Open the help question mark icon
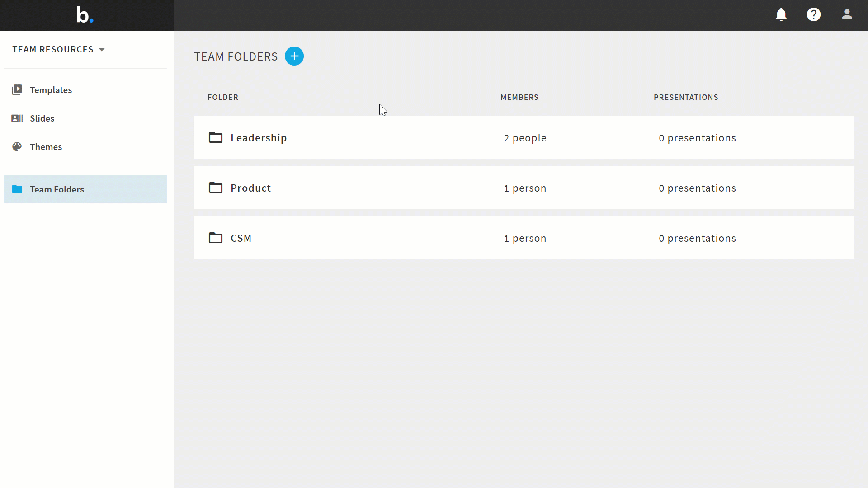 coord(814,14)
